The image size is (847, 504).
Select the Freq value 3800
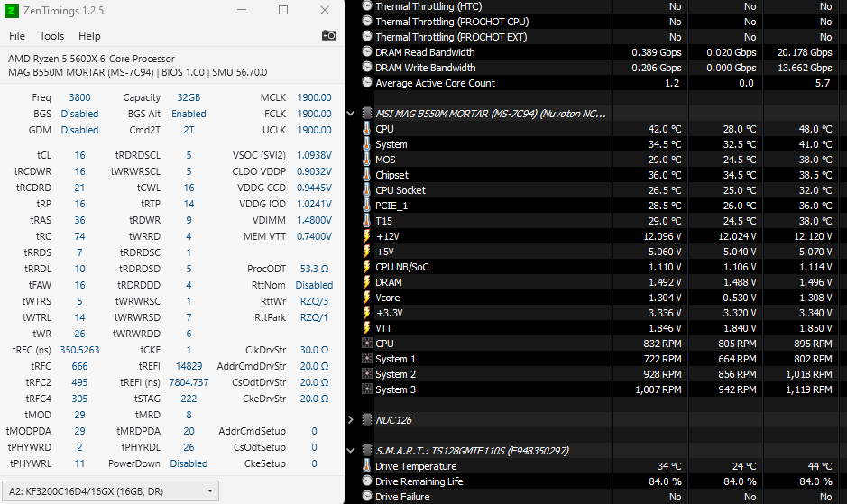(79, 97)
